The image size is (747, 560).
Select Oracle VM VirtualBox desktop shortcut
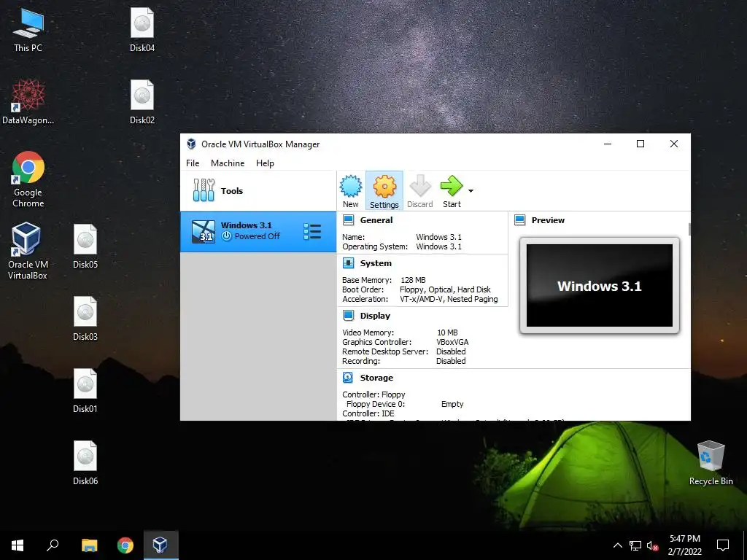pyautogui.click(x=28, y=251)
